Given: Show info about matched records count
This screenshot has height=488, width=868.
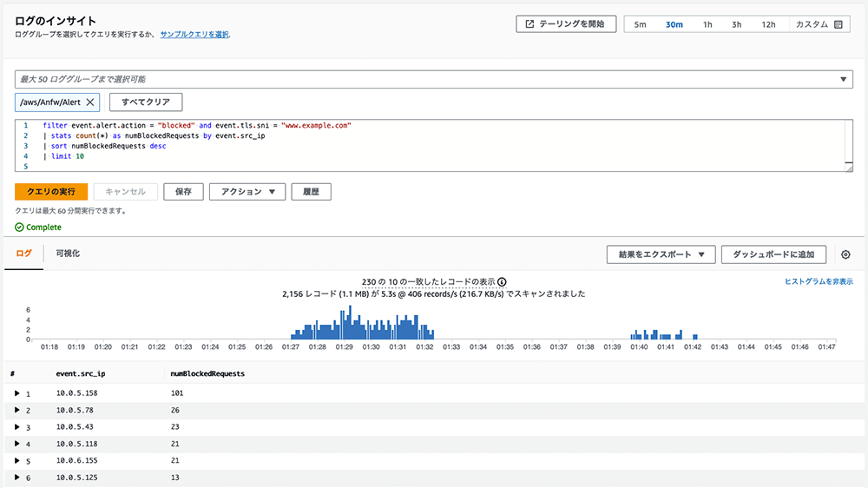Looking at the screenshot, I should click(x=502, y=282).
